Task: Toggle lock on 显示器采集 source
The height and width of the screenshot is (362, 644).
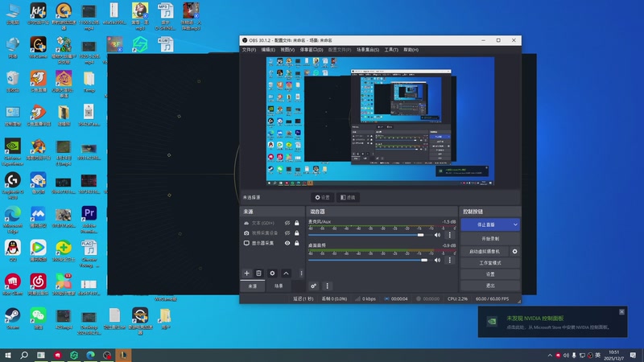Action: click(296, 243)
